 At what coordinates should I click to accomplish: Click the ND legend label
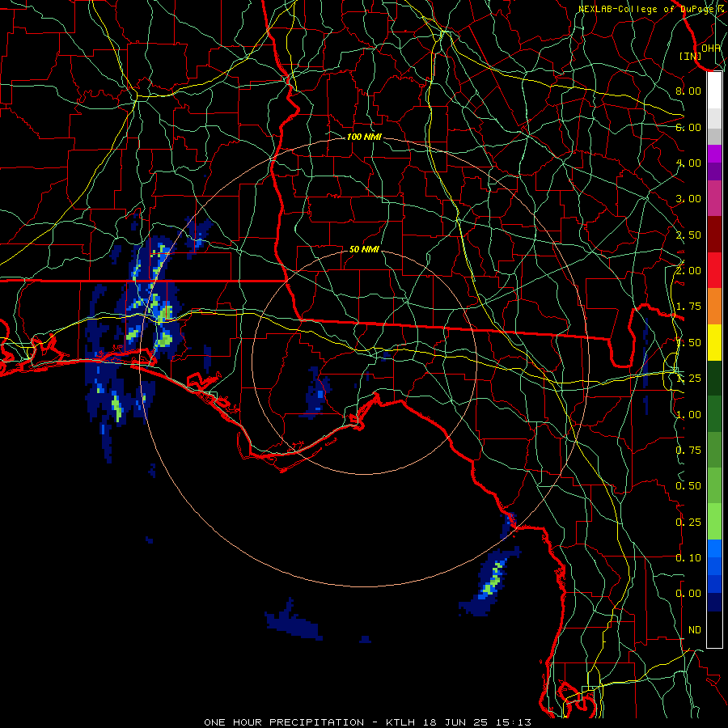coord(695,630)
